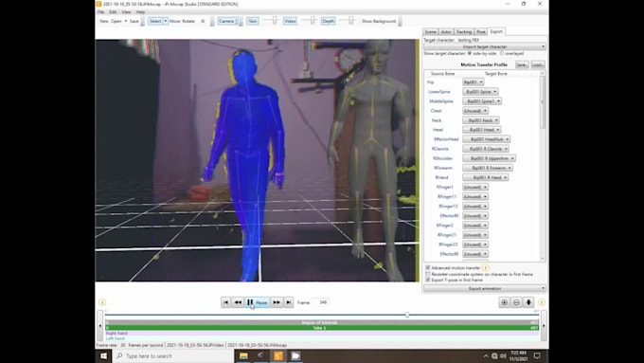The image size is (644, 363).
Task: Click the green Take 1 bar in timeline
Action: pos(322,328)
